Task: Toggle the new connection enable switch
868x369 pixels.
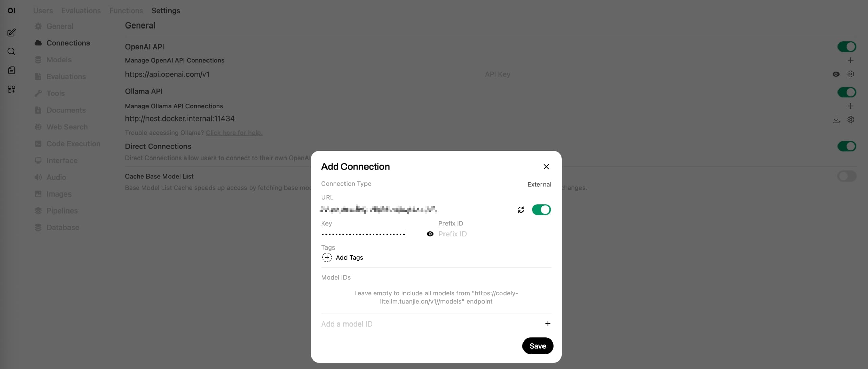Action: [x=541, y=210]
